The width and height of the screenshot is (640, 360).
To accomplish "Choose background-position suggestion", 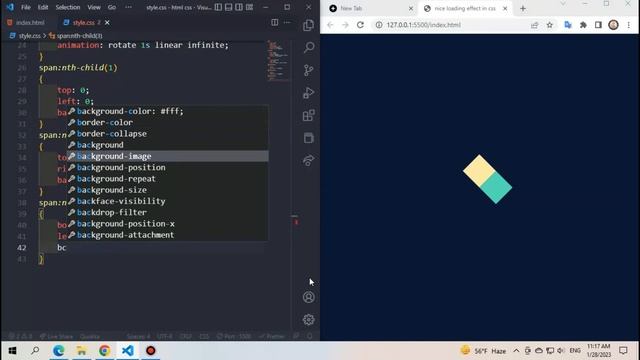I will click(x=168, y=167).
